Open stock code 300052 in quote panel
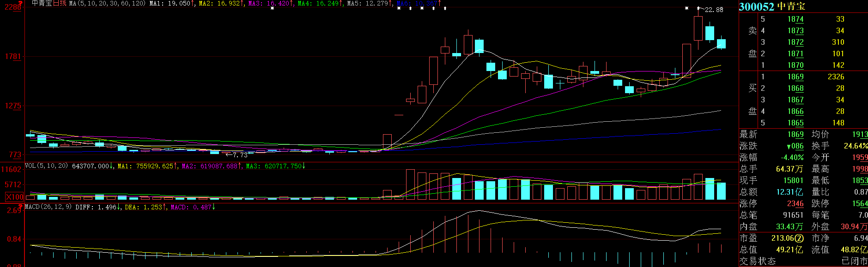 click(756, 6)
